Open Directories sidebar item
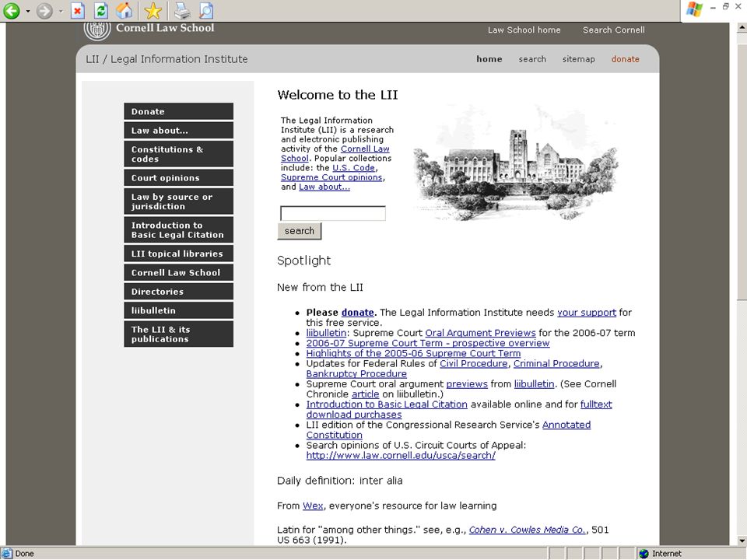Screen dimensions: 747x560 (179, 292)
